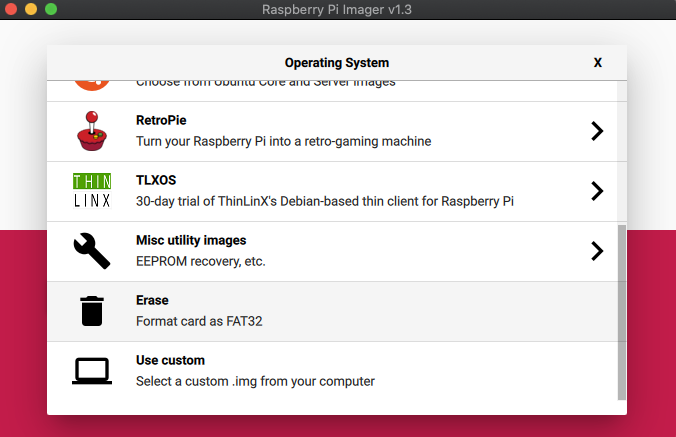Image resolution: width=676 pixels, height=437 pixels.
Task: Close the Operating System dialog with X
Action: (x=598, y=62)
